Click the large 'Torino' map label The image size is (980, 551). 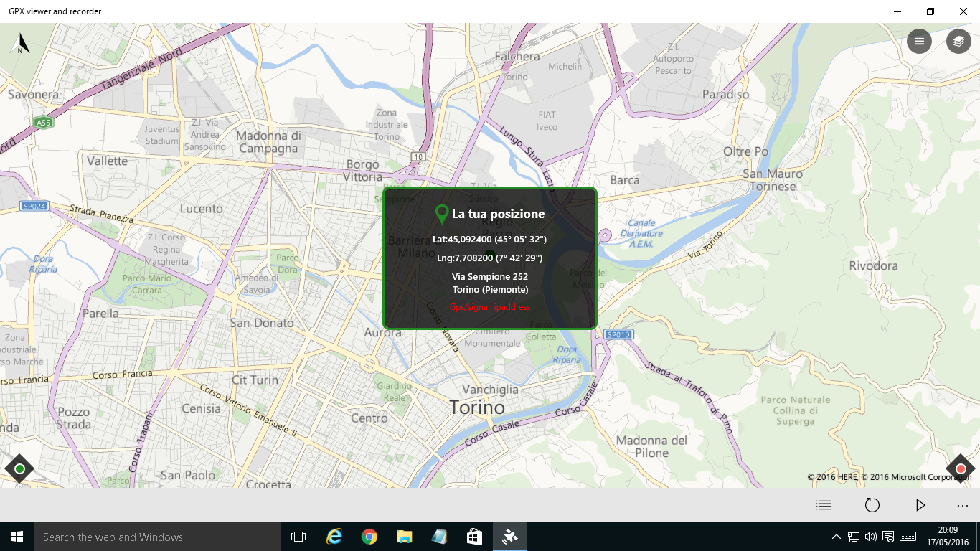[477, 408]
